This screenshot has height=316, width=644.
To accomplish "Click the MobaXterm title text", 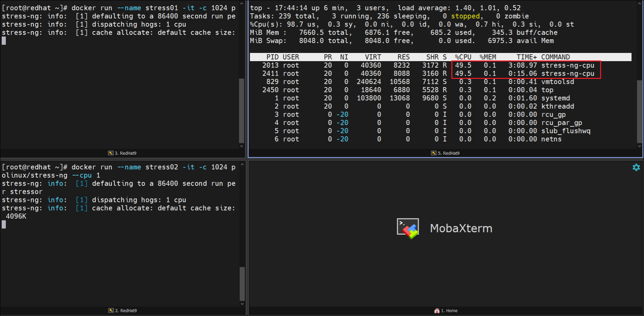I will 461,228.
